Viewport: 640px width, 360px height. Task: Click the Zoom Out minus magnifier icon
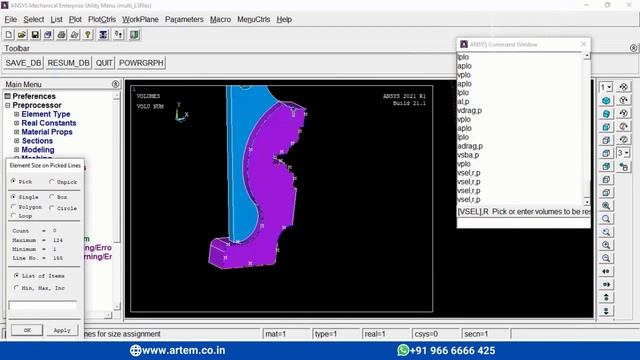click(x=606, y=258)
